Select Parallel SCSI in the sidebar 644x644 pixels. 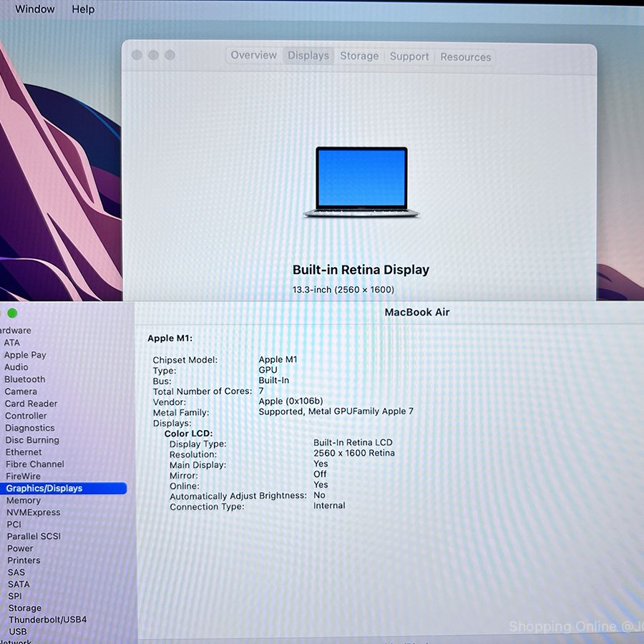pos(34,536)
